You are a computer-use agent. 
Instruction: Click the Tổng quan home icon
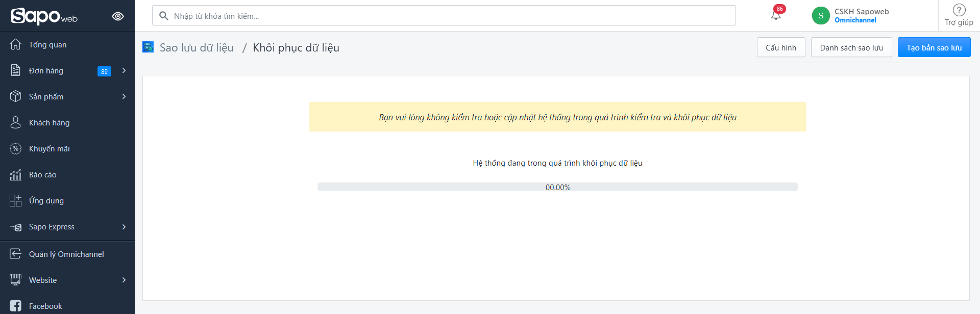16,45
